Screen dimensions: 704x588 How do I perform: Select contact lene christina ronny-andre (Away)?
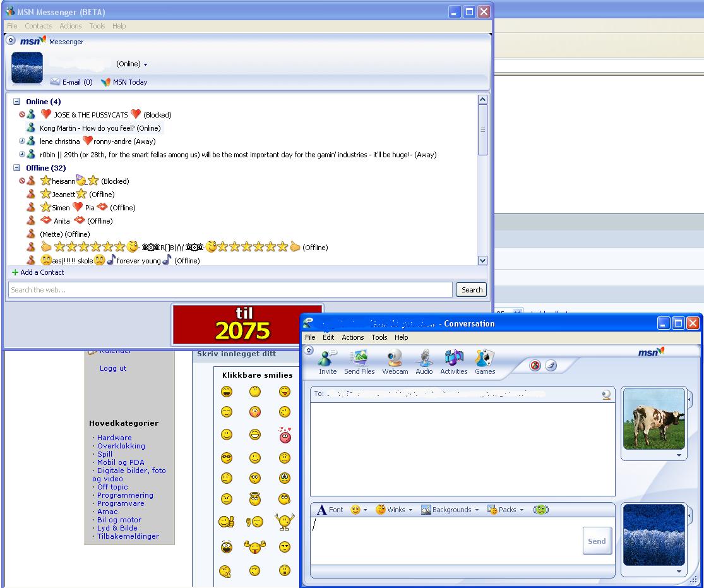tap(91, 141)
